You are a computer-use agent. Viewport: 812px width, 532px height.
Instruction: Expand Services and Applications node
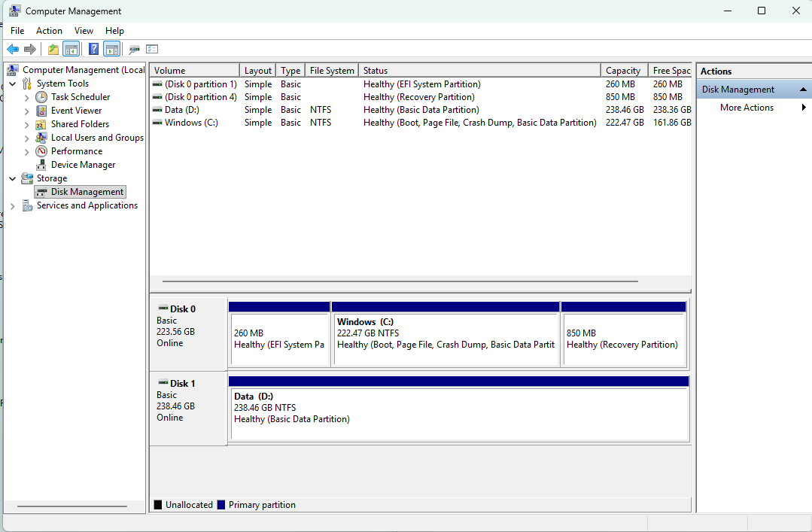(13, 205)
